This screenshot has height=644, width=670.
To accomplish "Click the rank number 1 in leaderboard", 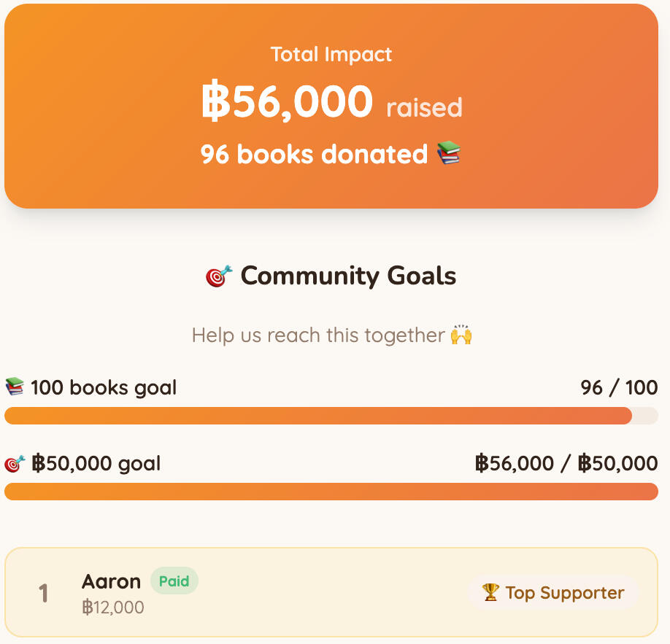I will pos(43,593).
